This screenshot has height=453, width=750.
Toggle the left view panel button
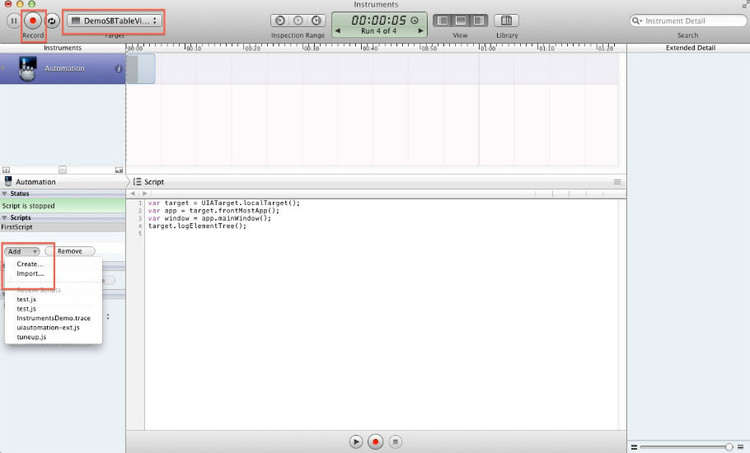(443, 20)
